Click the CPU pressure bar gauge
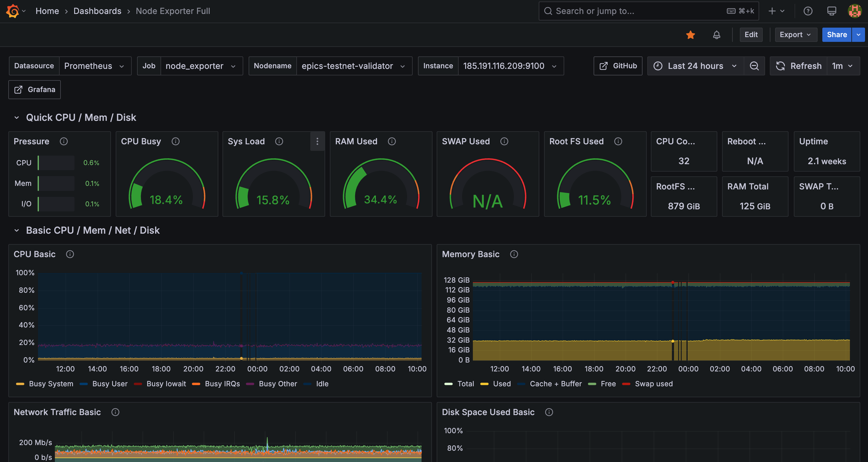This screenshot has height=462, width=868. tap(55, 162)
